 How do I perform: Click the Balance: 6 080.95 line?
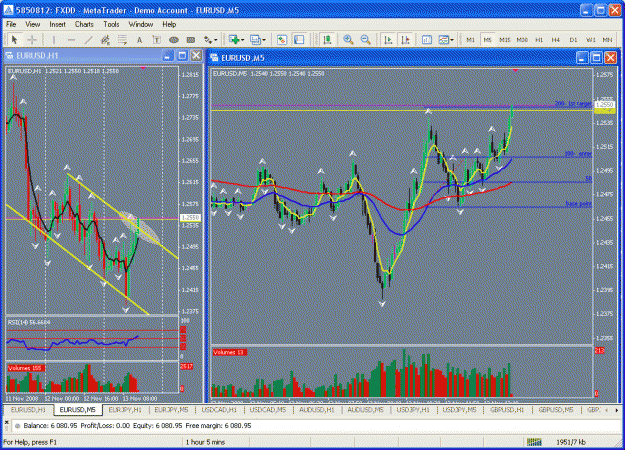[x=134, y=426]
